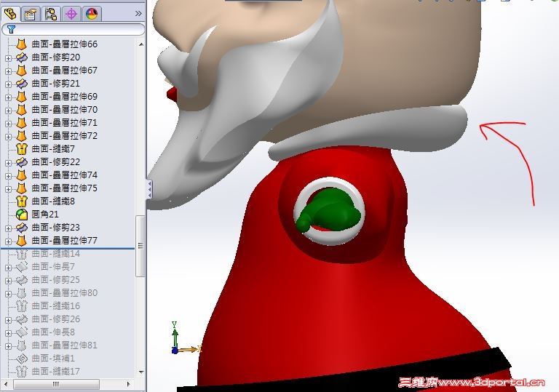The image size is (559, 392).
Task: Expand the 曲面-伸長7 tree node
Action: click(8, 268)
